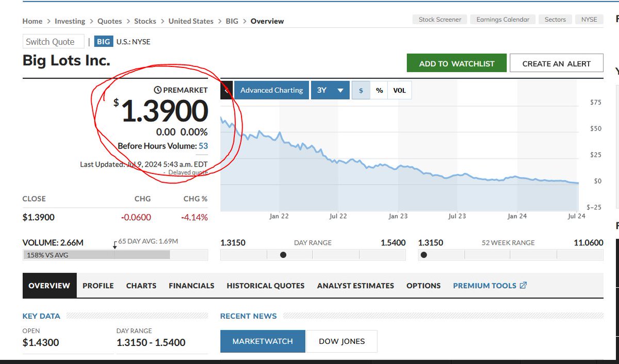Select the MarketWatch news tab
Viewport: 619px width, 364px height.
click(x=263, y=341)
